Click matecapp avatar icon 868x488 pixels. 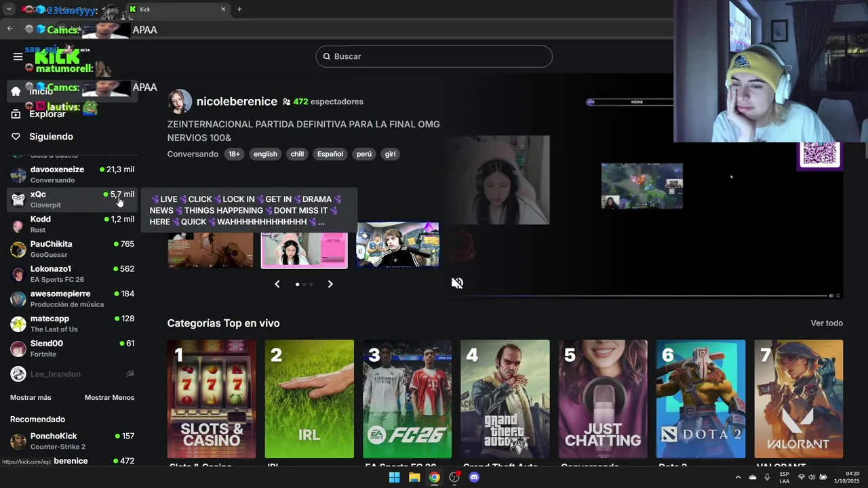click(18, 324)
